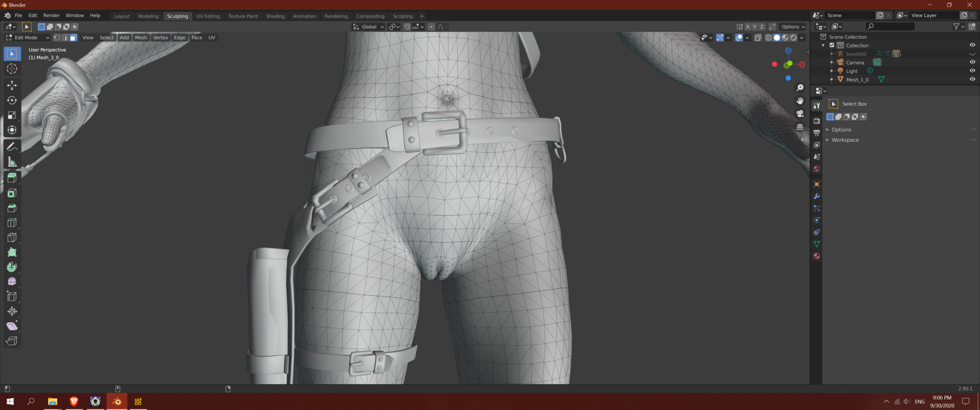Open the Render menu
Screen dimensions: 980x410
tap(51, 15)
